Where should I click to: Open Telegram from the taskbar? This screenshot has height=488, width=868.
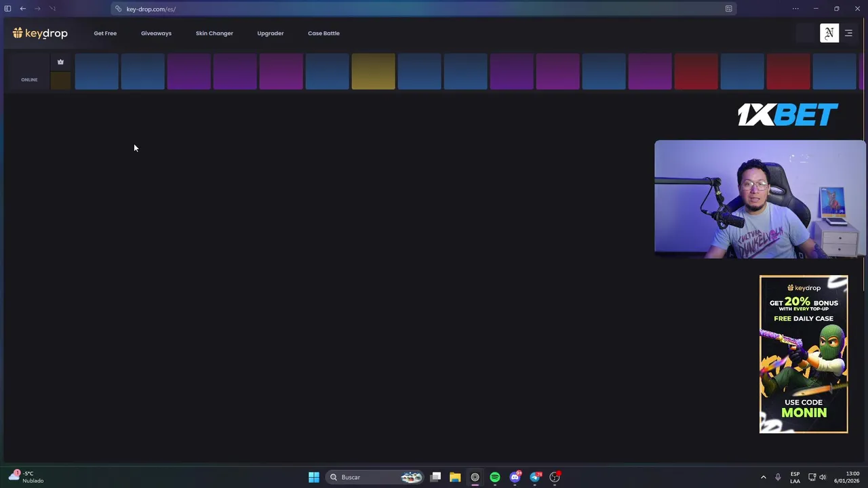536,477
